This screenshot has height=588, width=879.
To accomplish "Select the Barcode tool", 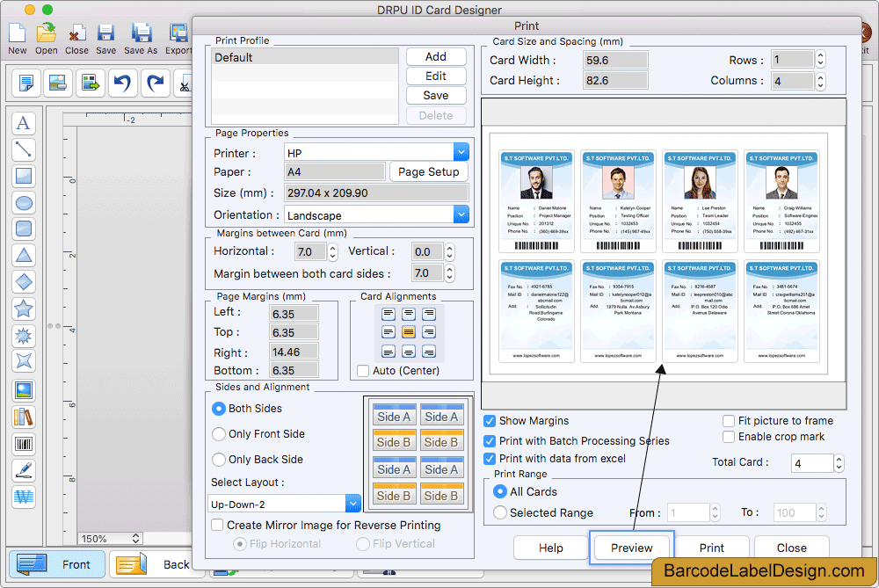I will 24,445.
